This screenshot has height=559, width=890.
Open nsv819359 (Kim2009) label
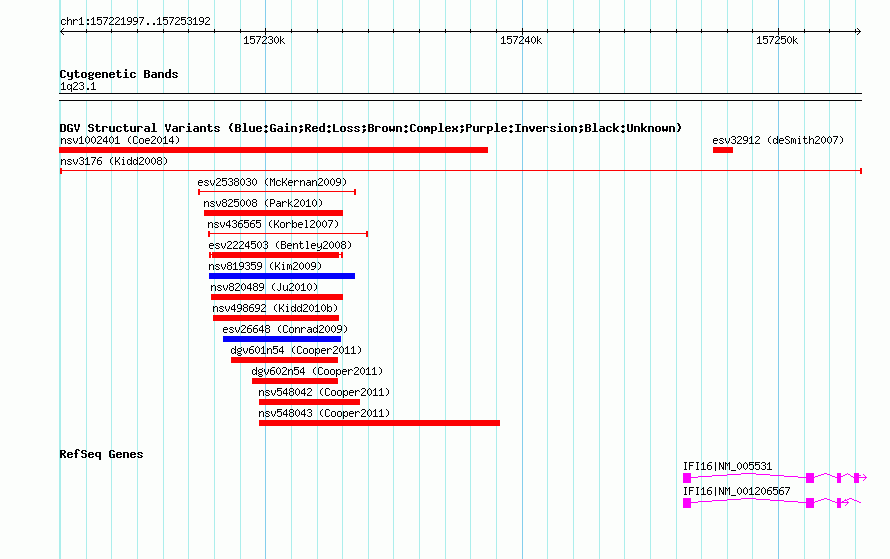(x=265, y=266)
